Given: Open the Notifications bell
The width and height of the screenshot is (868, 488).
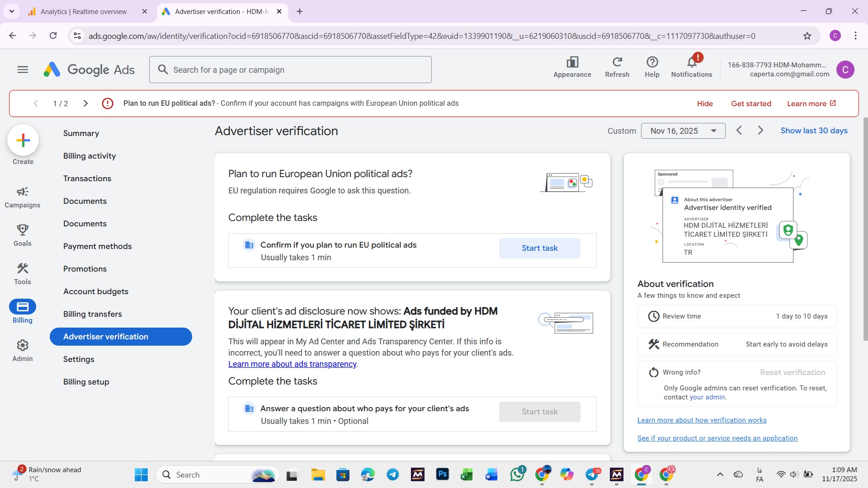Looking at the screenshot, I should click(691, 62).
